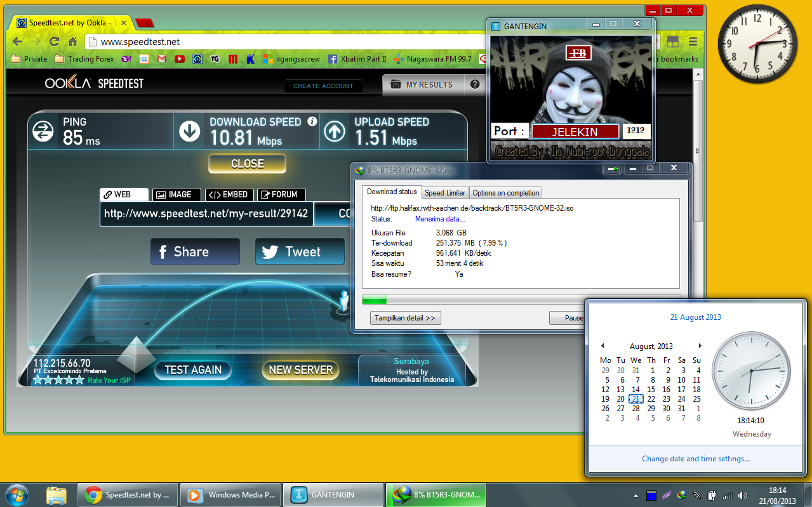Reload the Speedtest page
This screenshot has width=812, height=507.
(55, 42)
